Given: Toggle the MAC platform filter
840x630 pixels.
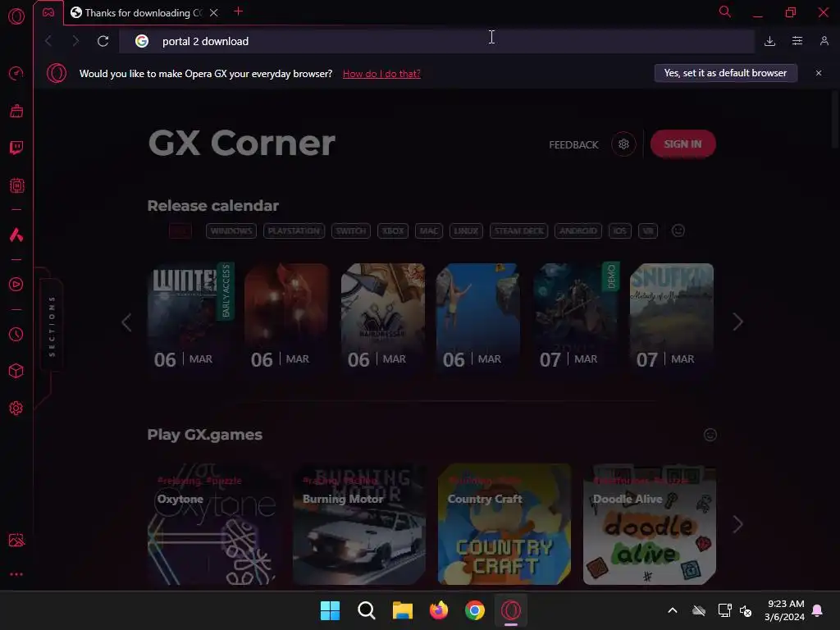Looking at the screenshot, I should pyautogui.click(x=428, y=231).
